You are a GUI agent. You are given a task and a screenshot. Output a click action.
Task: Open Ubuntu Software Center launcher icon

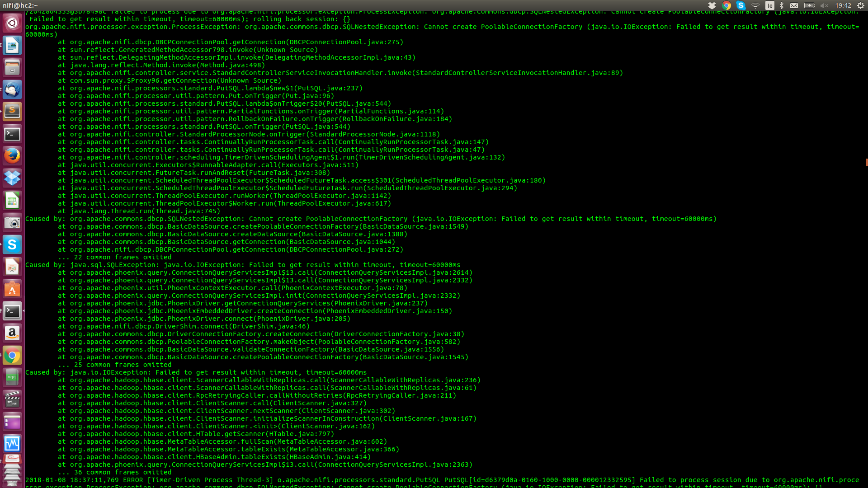tap(12, 289)
